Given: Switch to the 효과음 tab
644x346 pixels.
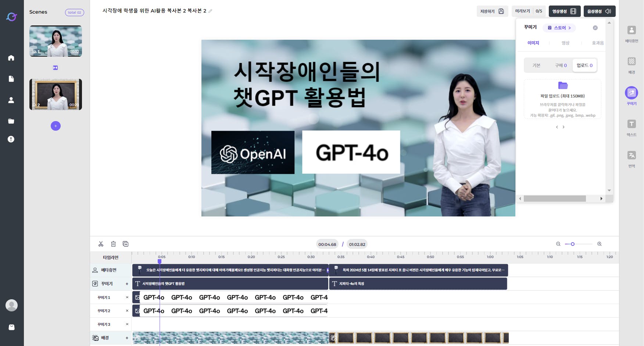Looking at the screenshot, I should tap(598, 43).
